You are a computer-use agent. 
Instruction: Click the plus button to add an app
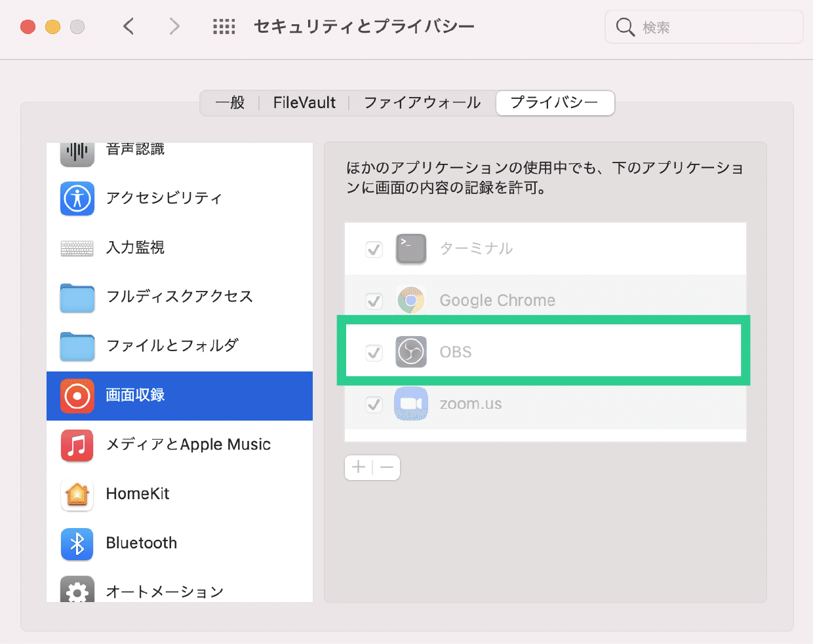click(358, 467)
